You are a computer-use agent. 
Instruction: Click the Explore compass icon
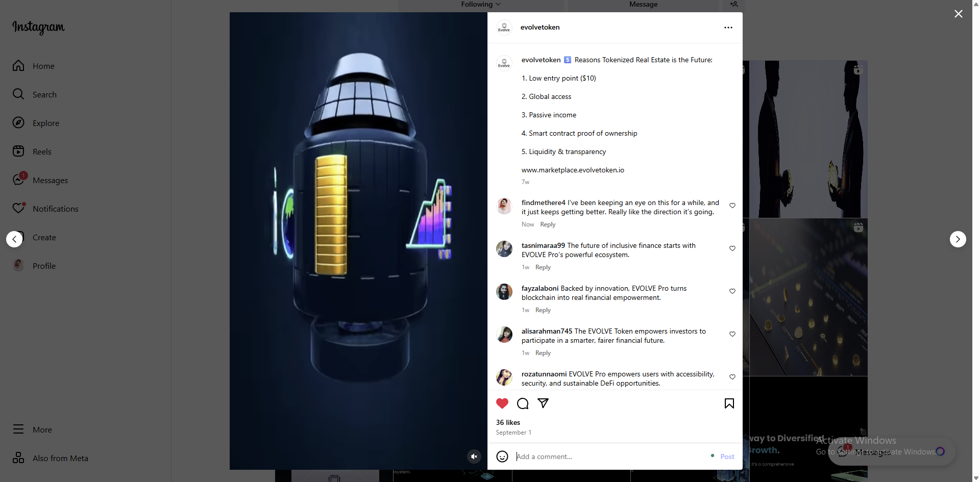(18, 123)
